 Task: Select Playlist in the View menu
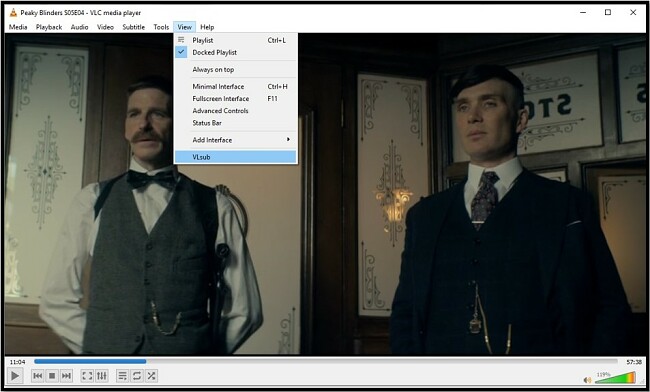(235, 40)
